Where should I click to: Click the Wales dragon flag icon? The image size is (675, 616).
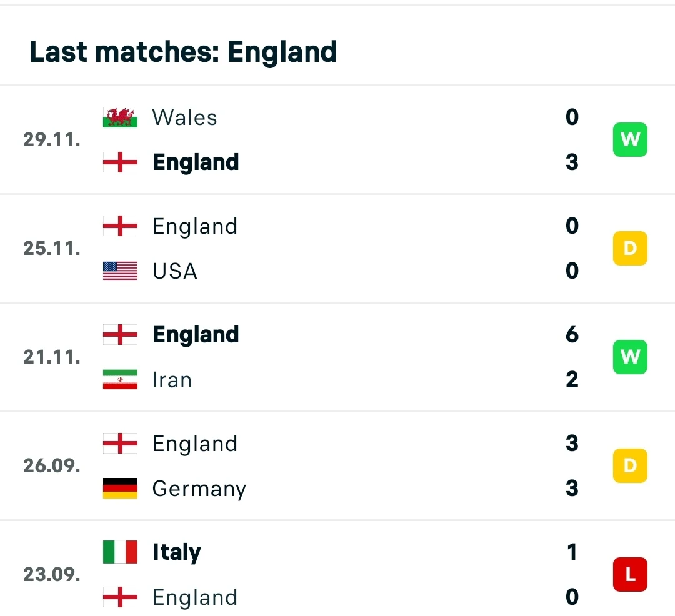click(x=120, y=117)
